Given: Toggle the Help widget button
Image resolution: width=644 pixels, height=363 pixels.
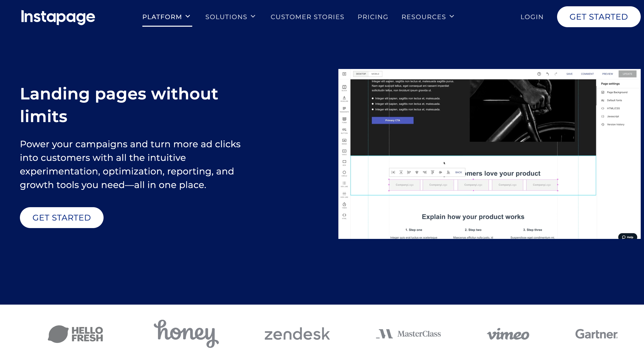Looking at the screenshot, I should 627,237.
